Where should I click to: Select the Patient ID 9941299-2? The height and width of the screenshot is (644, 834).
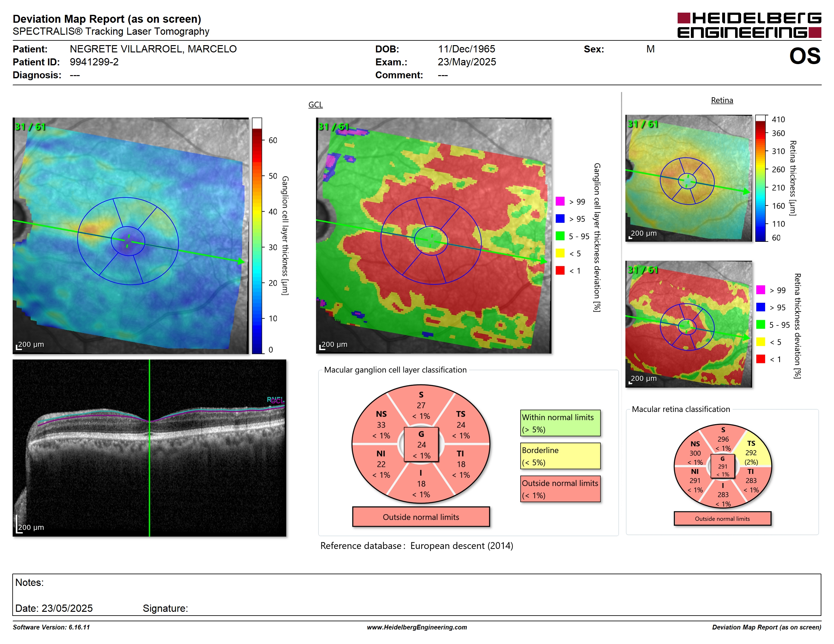[94, 62]
